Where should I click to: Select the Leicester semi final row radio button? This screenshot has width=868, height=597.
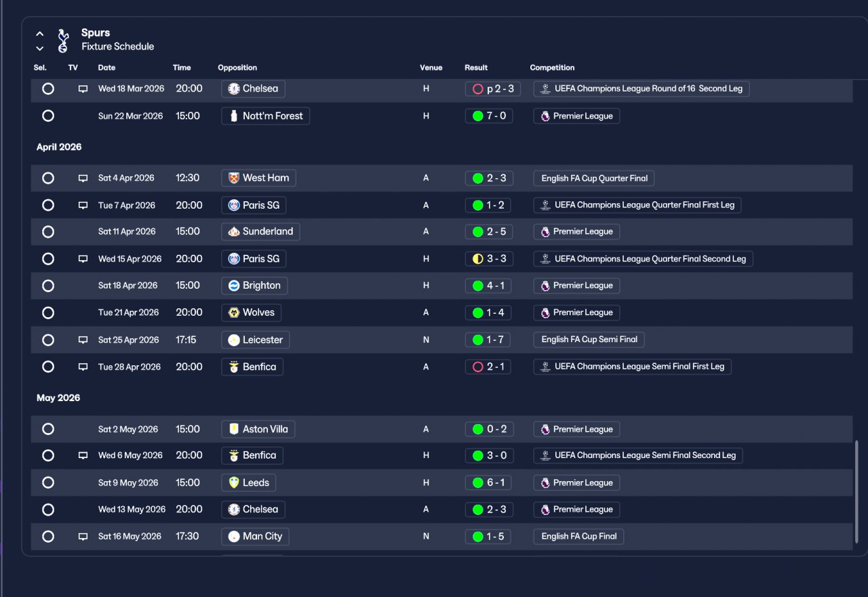[47, 339]
